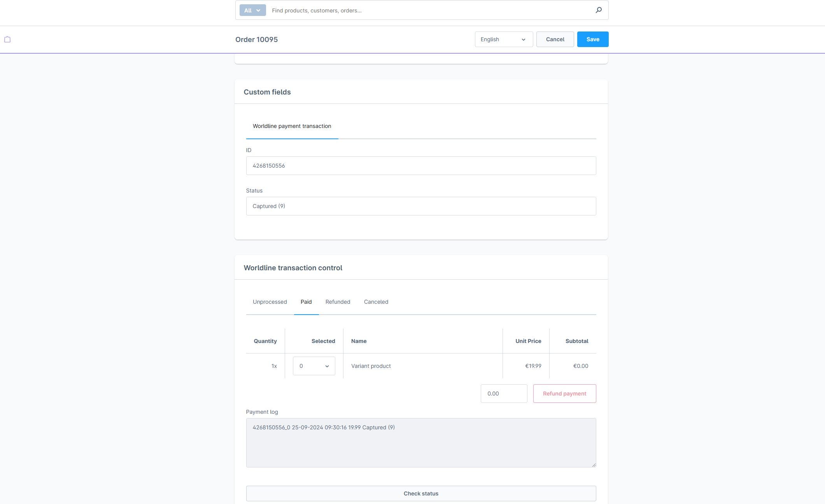Click the magnifier search icon
This screenshot has width=825, height=504.
coord(599,10)
